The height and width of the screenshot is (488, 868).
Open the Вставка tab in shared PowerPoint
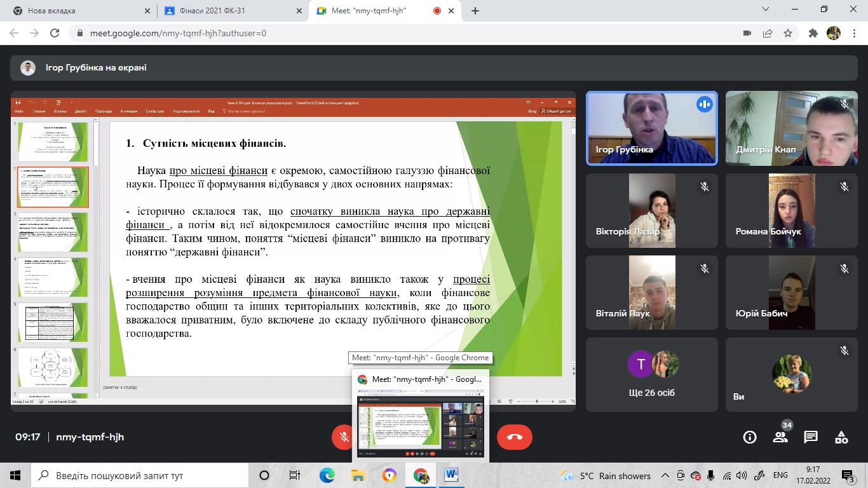[x=60, y=111]
